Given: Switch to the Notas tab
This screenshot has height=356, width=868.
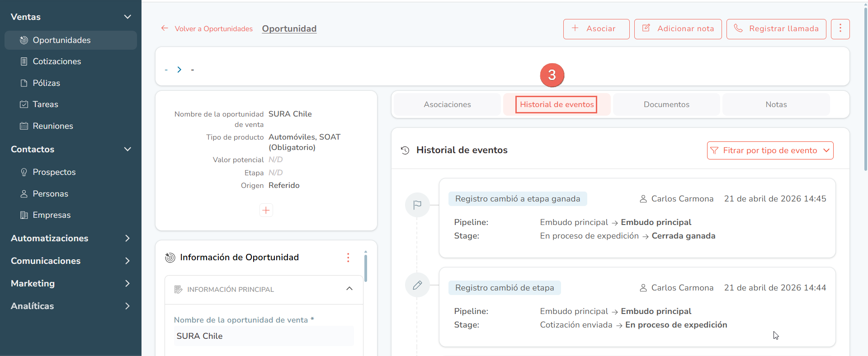Looking at the screenshot, I should pyautogui.click(x=776, y=104).
